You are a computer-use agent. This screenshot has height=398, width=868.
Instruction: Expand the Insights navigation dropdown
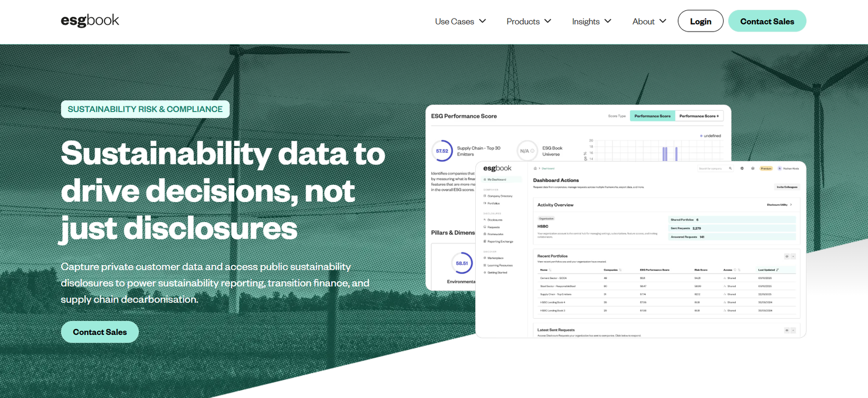coord(591,21)
